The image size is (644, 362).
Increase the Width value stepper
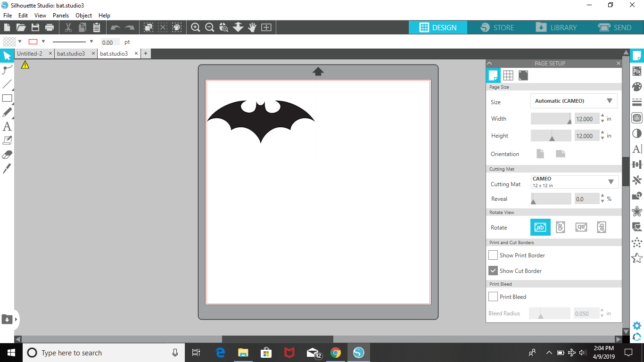[x=603, y=116]
